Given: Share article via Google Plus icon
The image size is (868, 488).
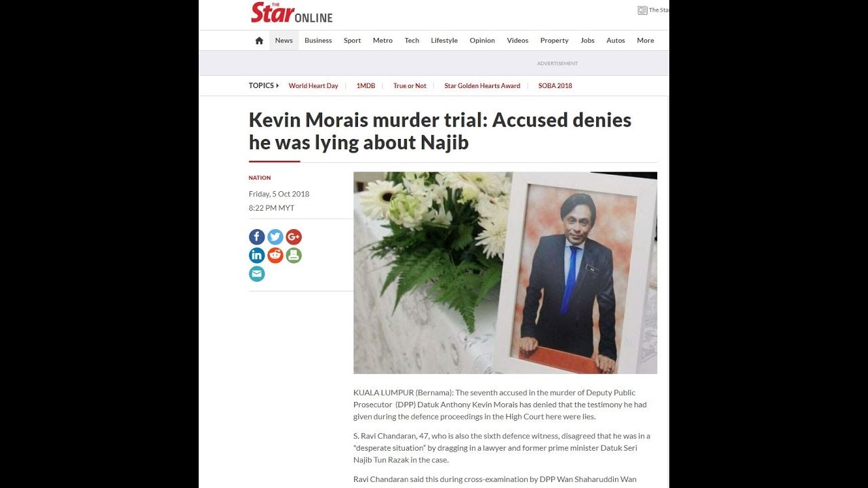Looking at the screenshot, I should coord(294,237).
